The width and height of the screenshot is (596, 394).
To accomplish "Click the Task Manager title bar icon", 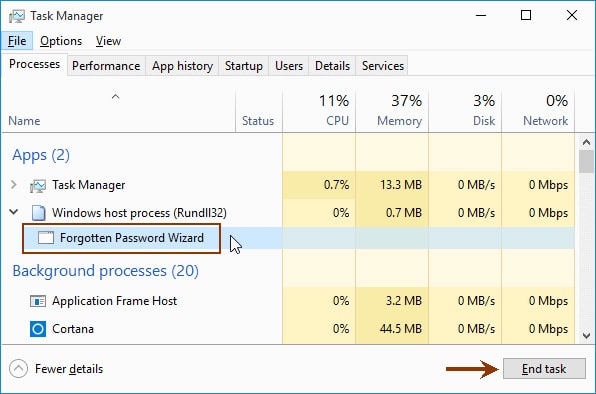I will pyautogui.click(x=17, y=16).
